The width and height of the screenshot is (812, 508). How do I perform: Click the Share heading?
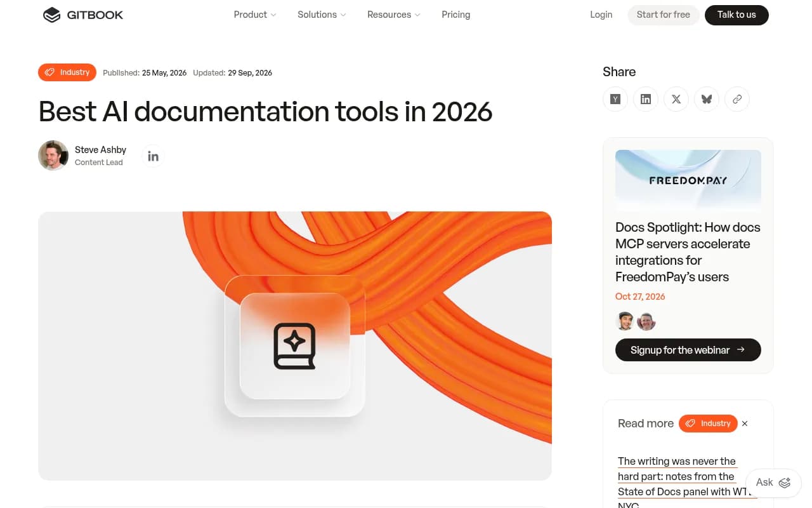pos(619,72)
